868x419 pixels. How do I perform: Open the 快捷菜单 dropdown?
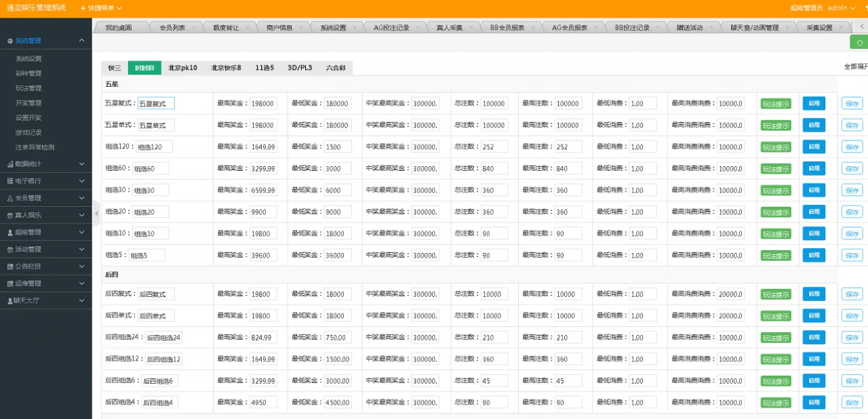(x=101, y=8)
